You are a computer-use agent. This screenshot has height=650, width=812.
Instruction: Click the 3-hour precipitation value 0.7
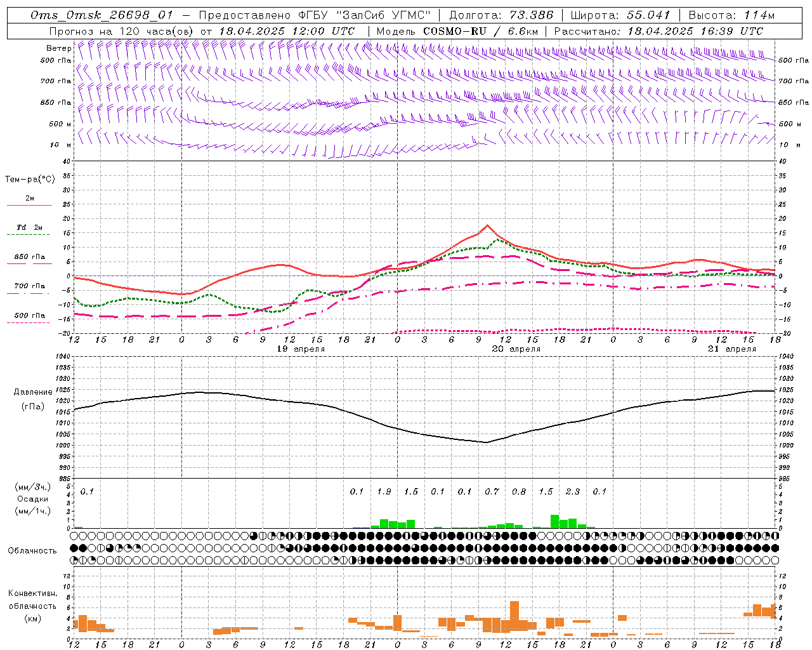492,491
